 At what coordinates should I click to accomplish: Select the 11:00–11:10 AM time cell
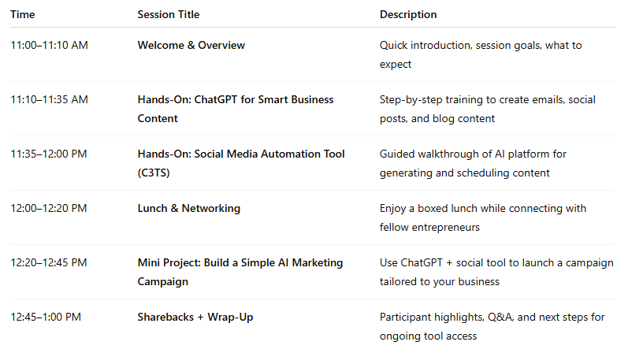(x=49, y=46)
